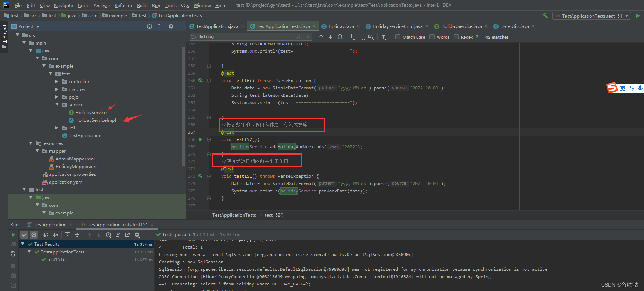Export test results icon
644x291 pixels.
(x=127, y=235)
